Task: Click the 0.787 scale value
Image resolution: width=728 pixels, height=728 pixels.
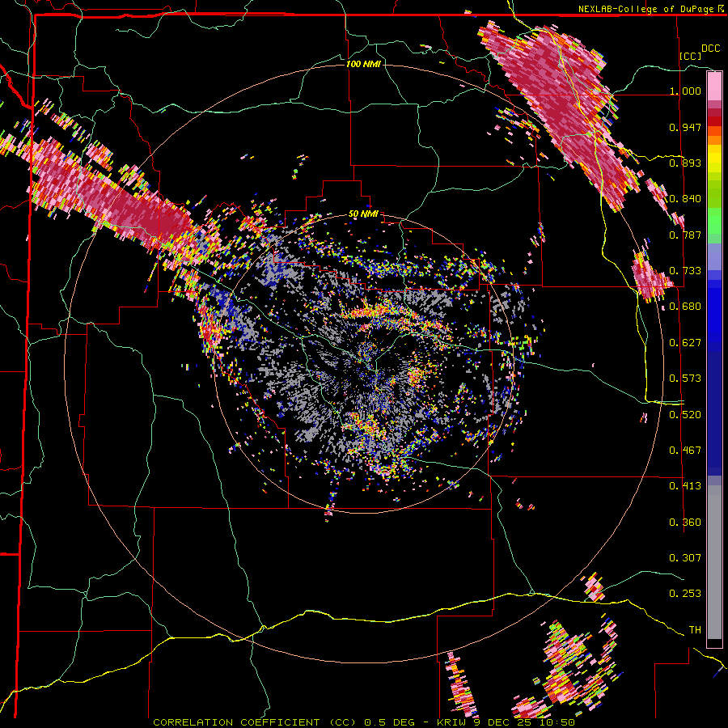Action: (685, 235)
